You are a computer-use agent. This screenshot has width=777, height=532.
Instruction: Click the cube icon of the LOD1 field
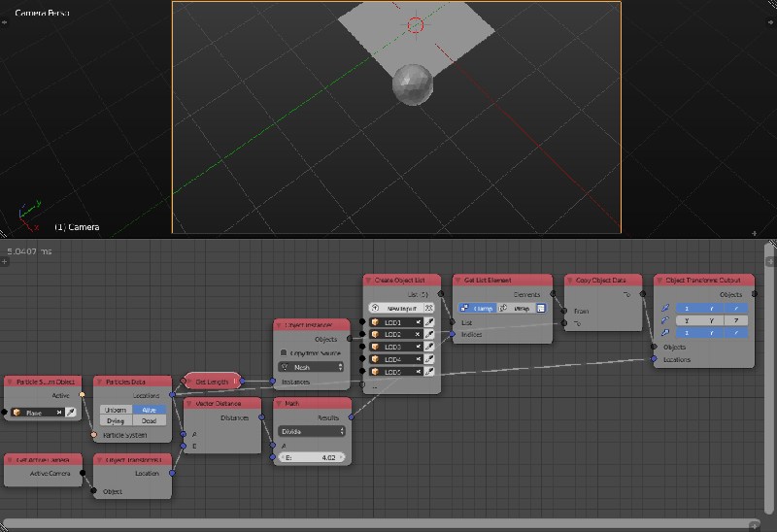(375, 322)
